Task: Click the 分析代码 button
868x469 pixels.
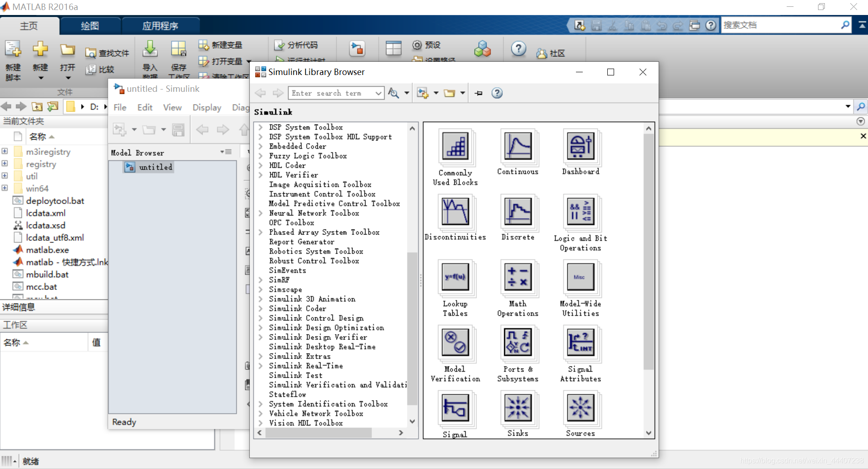Action: coord(297,45)
